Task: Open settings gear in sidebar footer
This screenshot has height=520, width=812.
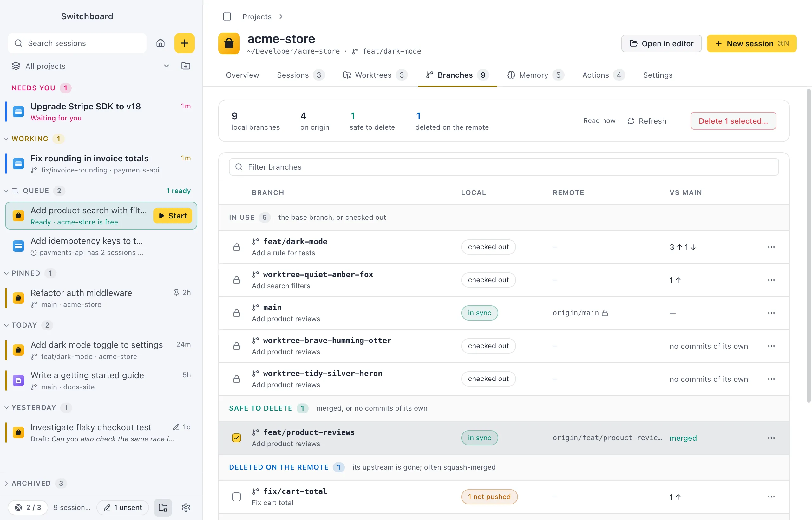Action: click(186, 508)
